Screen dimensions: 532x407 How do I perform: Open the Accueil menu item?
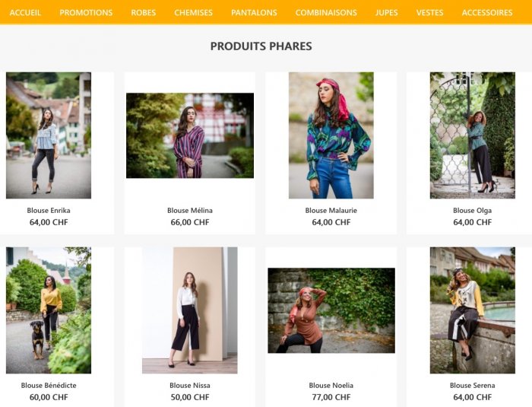click(25, 13)
